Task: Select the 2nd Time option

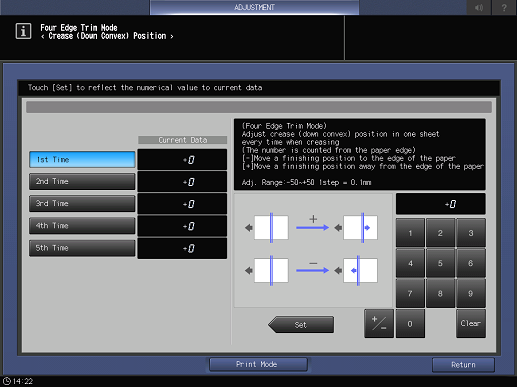Action: [x=82, y=181]
